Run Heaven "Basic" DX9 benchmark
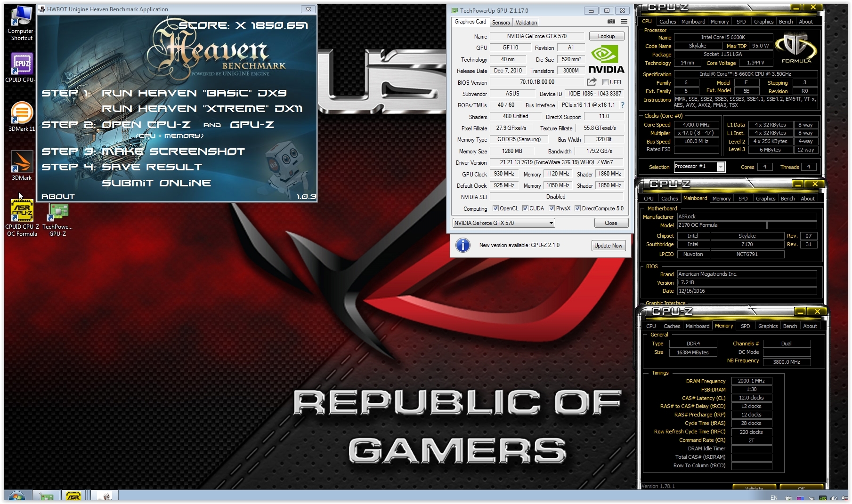The width and height of the screenshot is (852, 504). coord(194,93)
